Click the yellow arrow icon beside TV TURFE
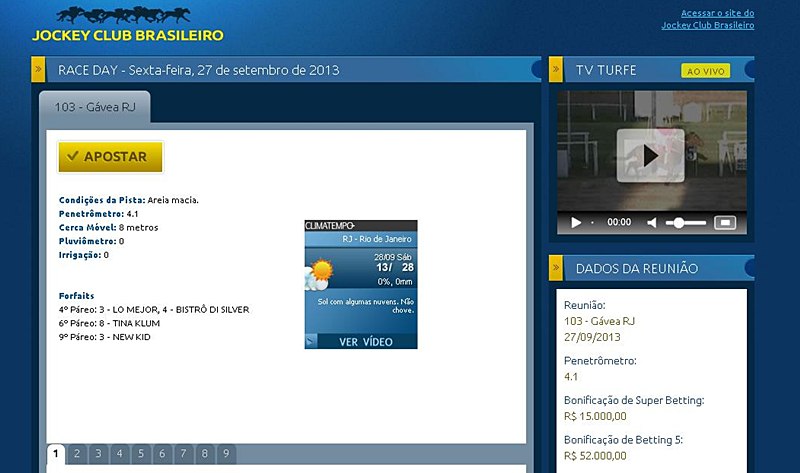The width and height of the screenshot is (800, 473). (556, 69)
